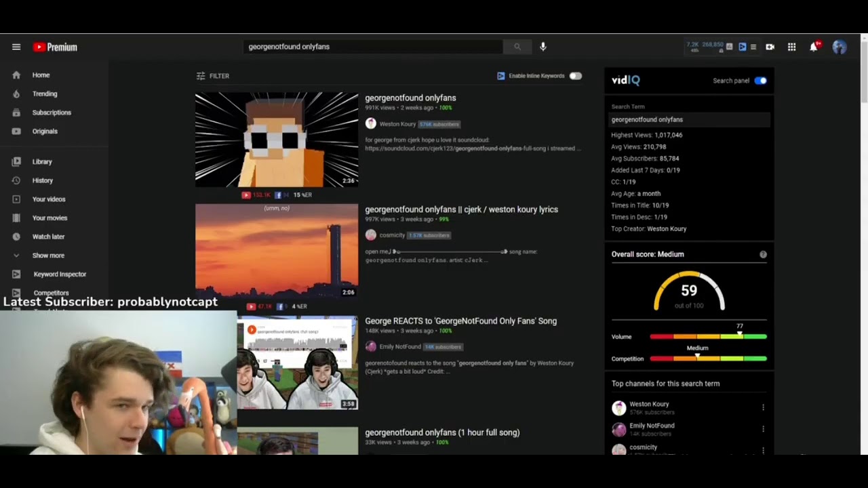The width and height of the screenshot is (868, 488).
Task: Open the 'georgenotfound onlyfans' video title
Action: coord(410,98)
